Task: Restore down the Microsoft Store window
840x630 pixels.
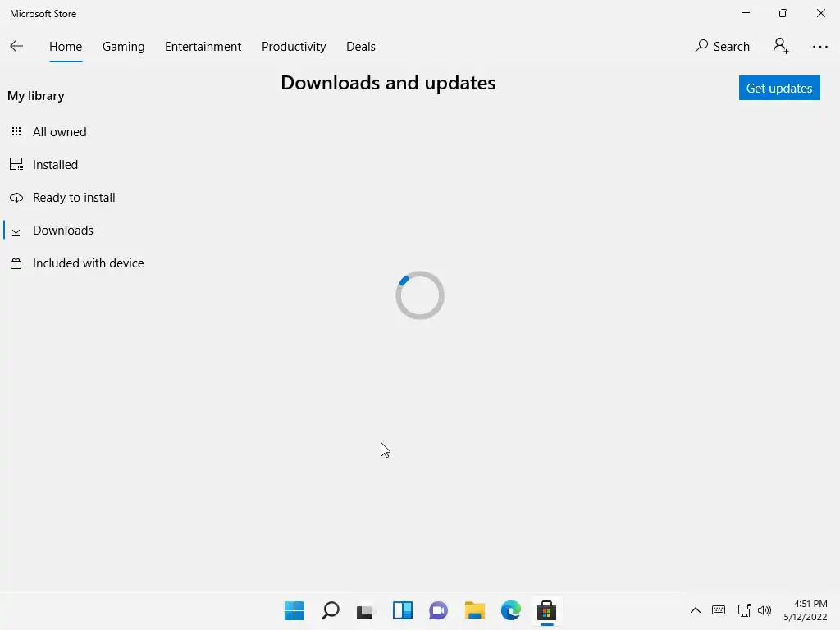Action: tap(783, 13)
